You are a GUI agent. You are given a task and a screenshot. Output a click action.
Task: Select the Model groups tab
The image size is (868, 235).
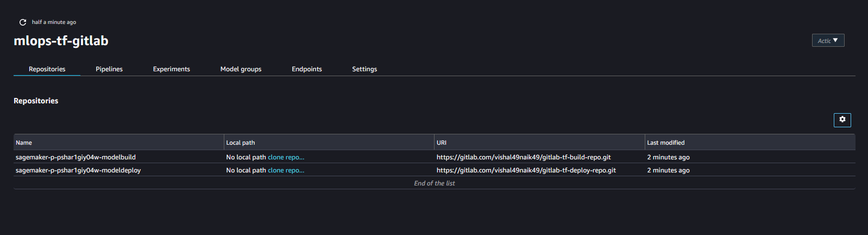(x=241, y=69)
